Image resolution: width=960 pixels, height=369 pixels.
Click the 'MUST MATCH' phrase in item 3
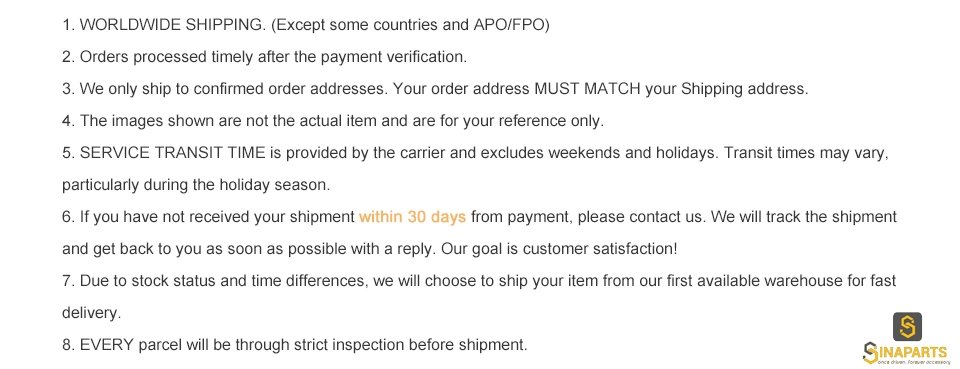[x=588, y=89]
